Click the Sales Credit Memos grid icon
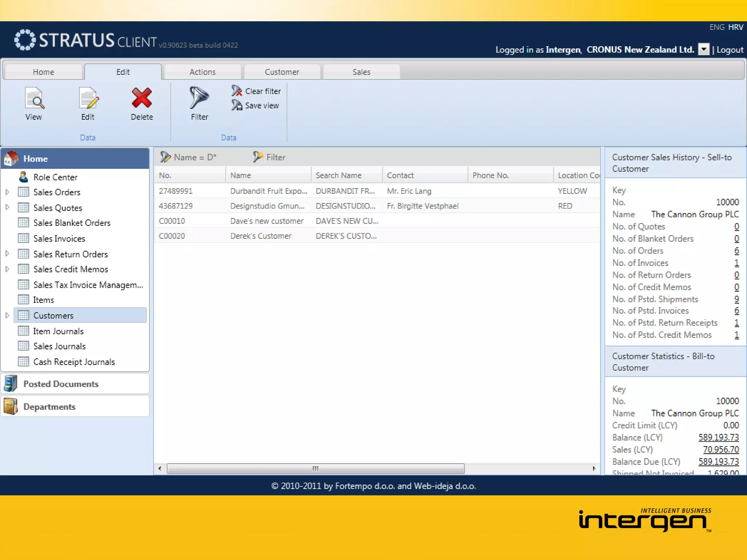The height and width of the screenshot is (560, 747). point(24,269)
